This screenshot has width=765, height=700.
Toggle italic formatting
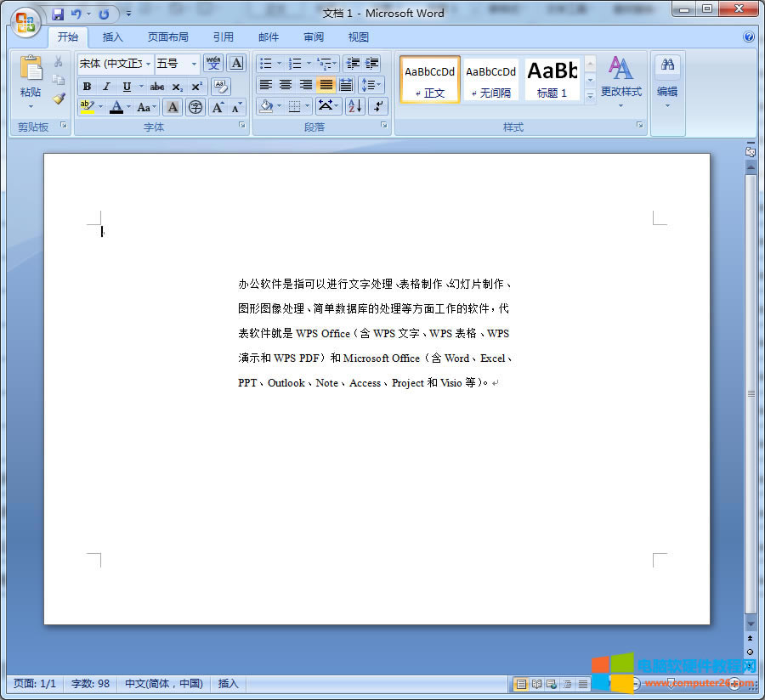pos(106,86)
